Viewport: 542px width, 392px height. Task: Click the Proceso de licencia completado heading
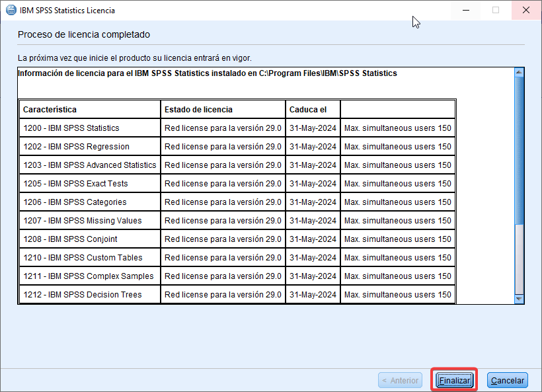click(x=84, y=34)
